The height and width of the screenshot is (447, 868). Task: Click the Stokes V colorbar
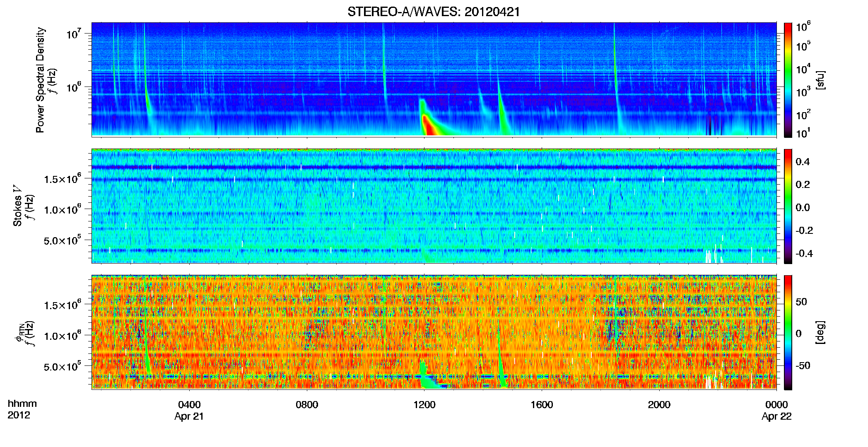788,206
